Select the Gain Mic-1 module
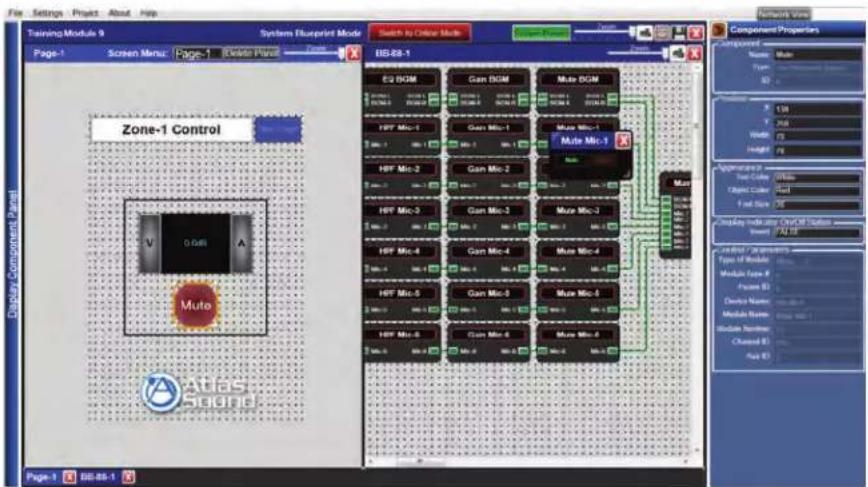This screenshot has height=487, width=868. click(x=488, y=136)
